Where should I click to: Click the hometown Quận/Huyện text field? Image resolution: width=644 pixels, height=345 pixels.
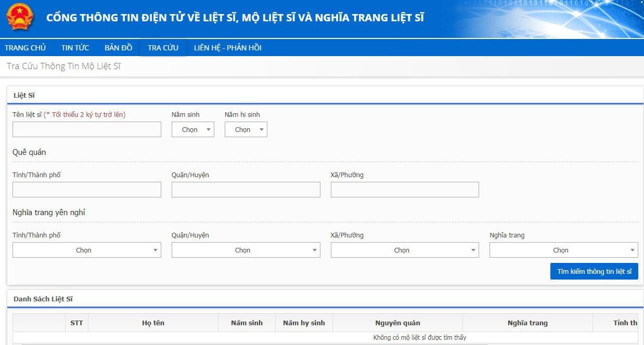pyautogui.click(x=246, y=190)
